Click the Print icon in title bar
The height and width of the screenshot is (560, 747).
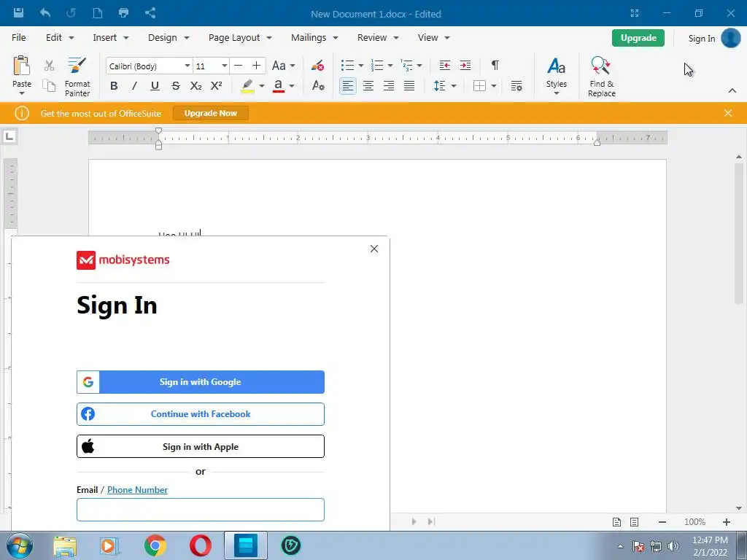point(123,13)
